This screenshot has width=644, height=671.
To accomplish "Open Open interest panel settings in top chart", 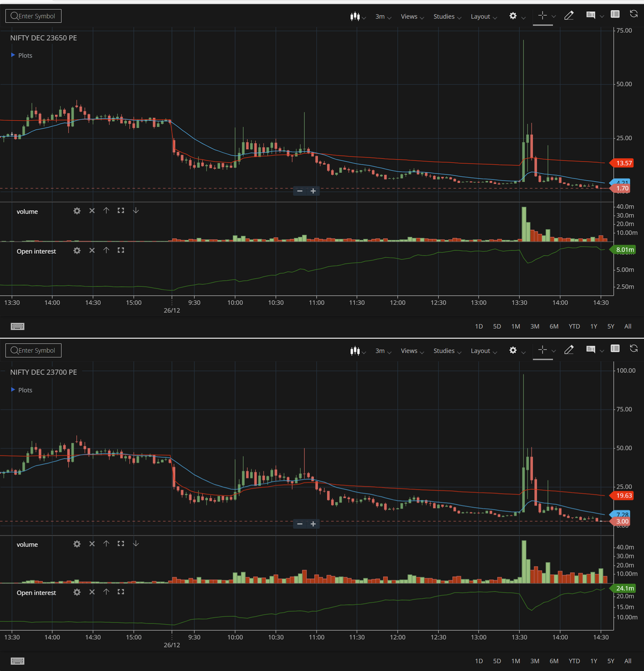I will [77, 251].
